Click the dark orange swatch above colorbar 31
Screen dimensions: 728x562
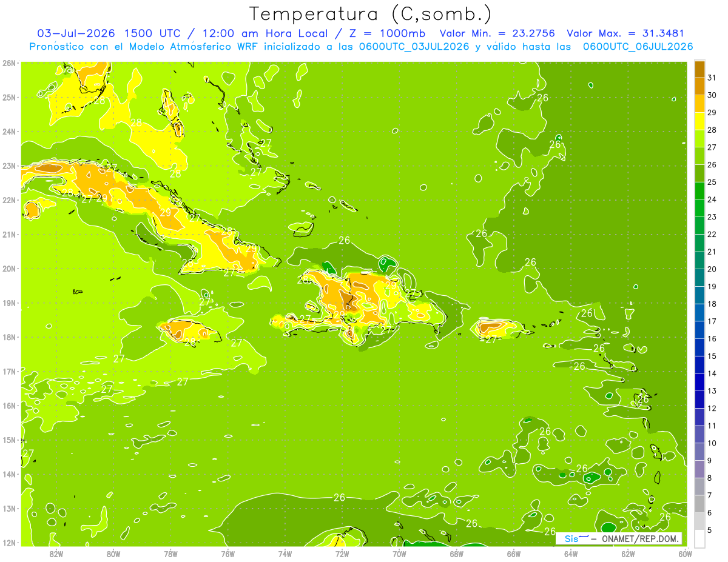pos(700,69)
